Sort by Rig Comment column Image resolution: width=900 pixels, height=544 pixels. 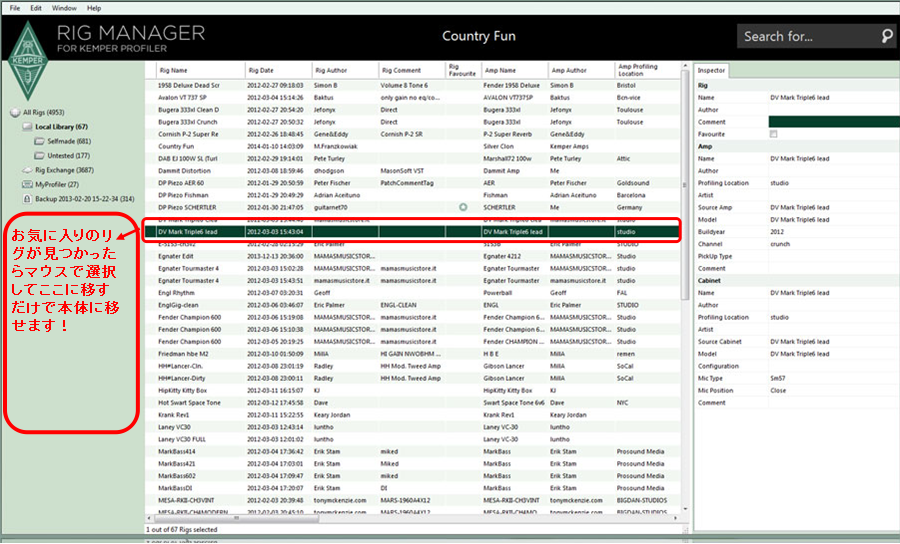click(x=412, y=70)
